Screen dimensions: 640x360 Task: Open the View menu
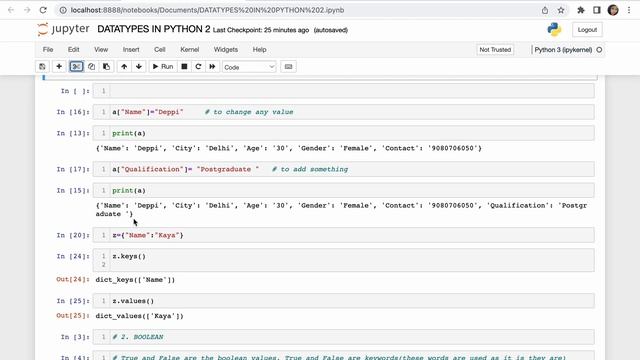tap(101, 49)
